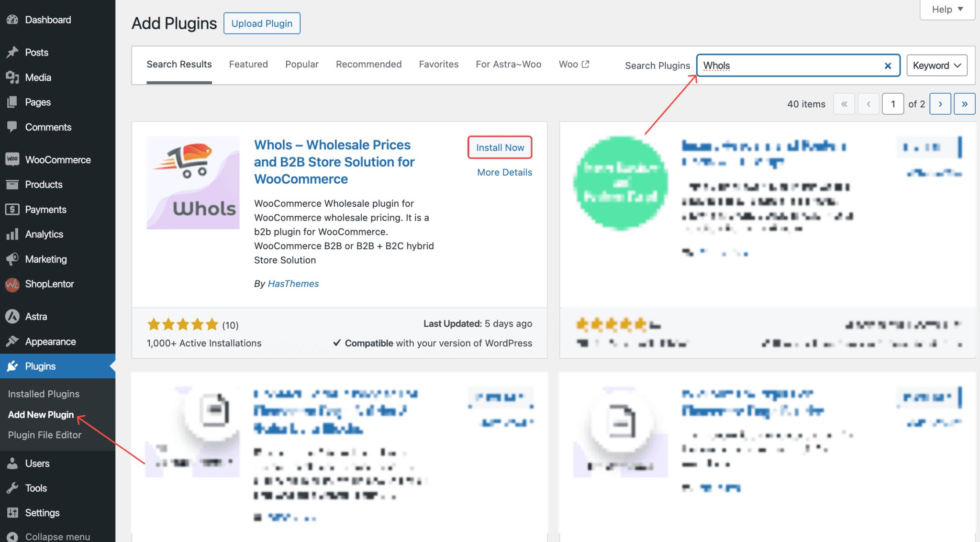
Task: Switch to the Featured tab
Action: [x=248, y=64]
